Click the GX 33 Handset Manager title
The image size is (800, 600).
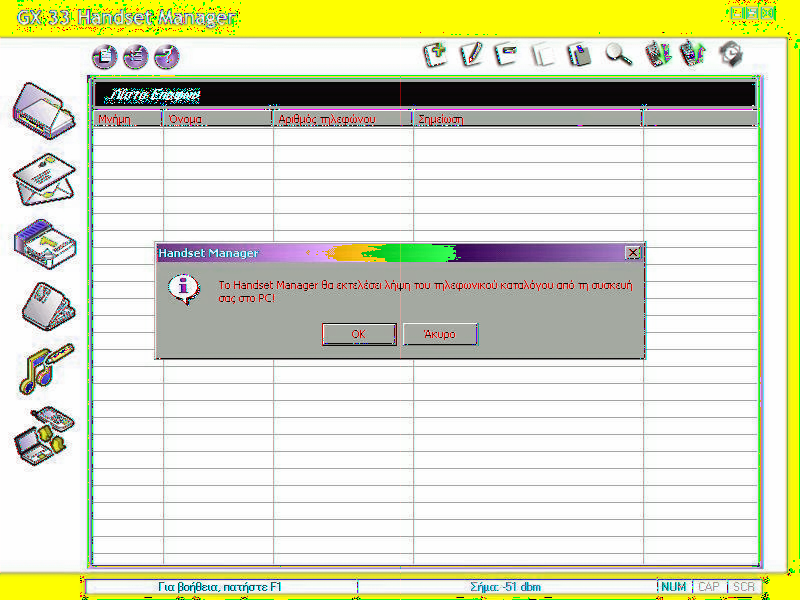click(x=127, y=18)
